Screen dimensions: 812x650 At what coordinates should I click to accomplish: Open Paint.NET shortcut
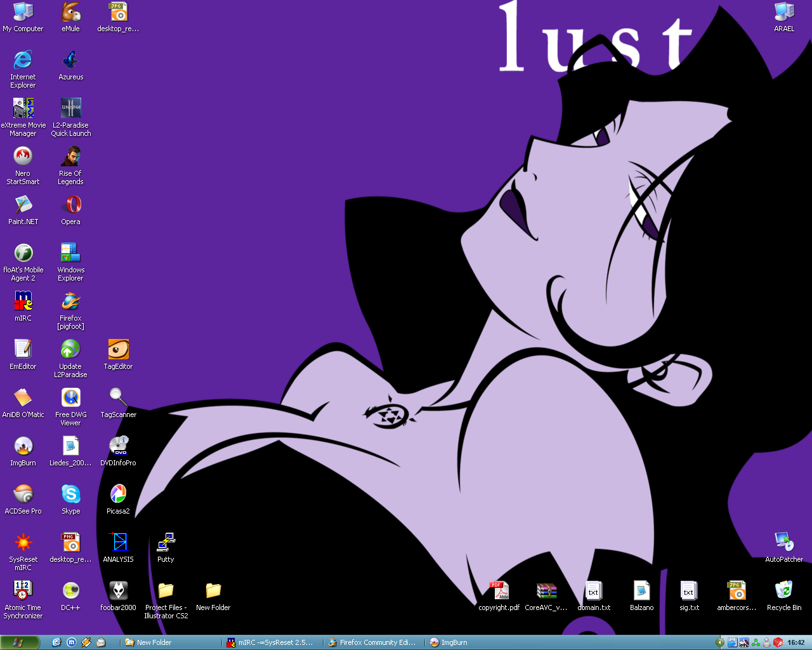pos(23,210)
